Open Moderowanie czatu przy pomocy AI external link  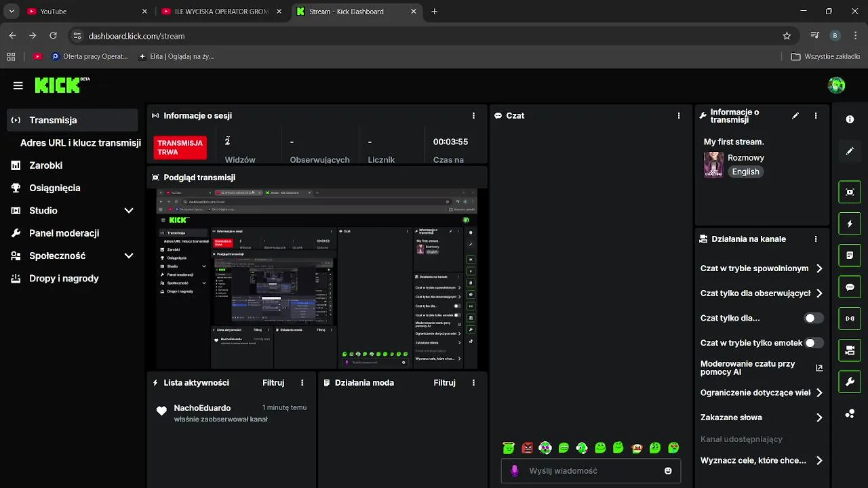point(819,368)
